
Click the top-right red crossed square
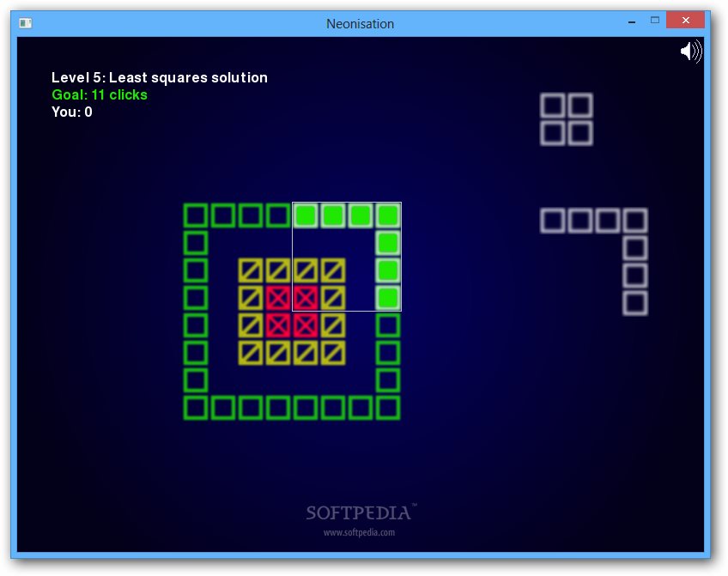point(306,298)
